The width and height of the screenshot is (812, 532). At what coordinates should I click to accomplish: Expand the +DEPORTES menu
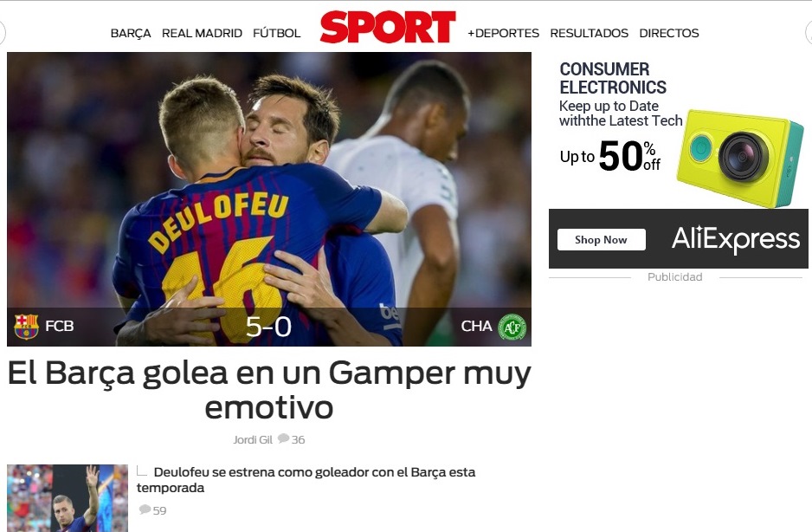(503, 33)
